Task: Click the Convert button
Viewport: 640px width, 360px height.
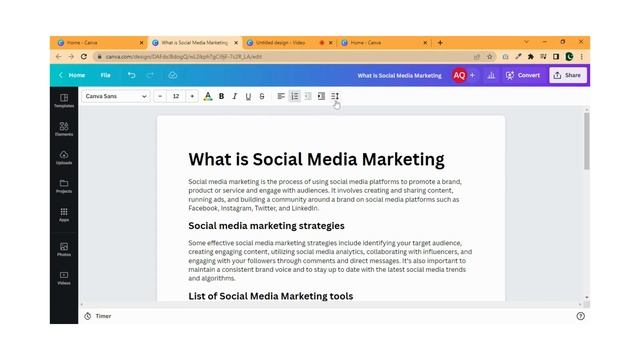Action: click(x=522, y=76)
